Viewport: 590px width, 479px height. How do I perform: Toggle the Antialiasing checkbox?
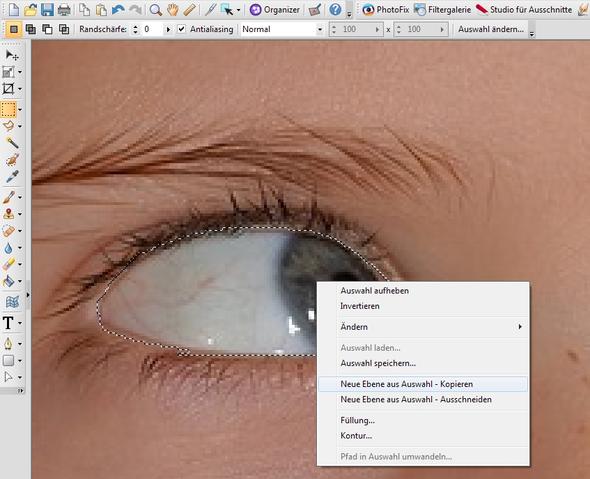[x=181, y=29]
